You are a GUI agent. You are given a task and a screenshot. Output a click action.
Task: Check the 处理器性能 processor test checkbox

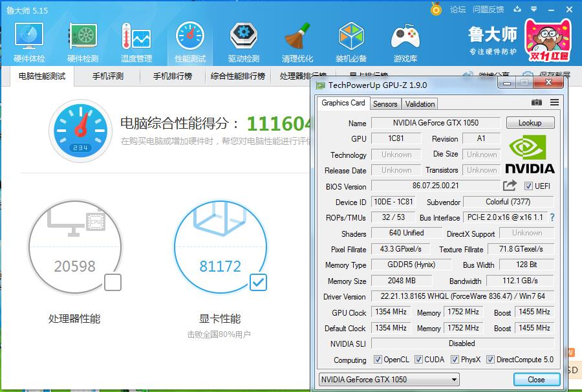coord(113,282)
